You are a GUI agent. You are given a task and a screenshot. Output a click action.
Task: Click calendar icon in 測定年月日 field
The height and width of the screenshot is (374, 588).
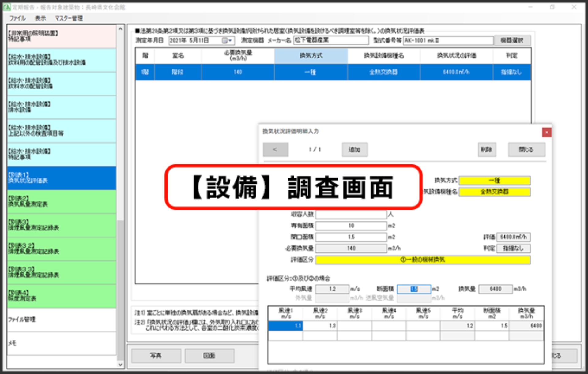tap(225, 40)
